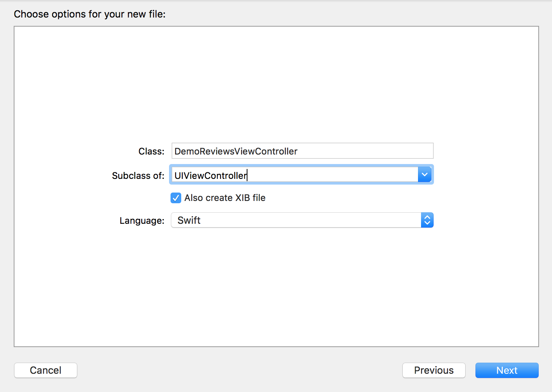Click the Class name text field
Screen dimensions: 552x392
tap(302, 151)
